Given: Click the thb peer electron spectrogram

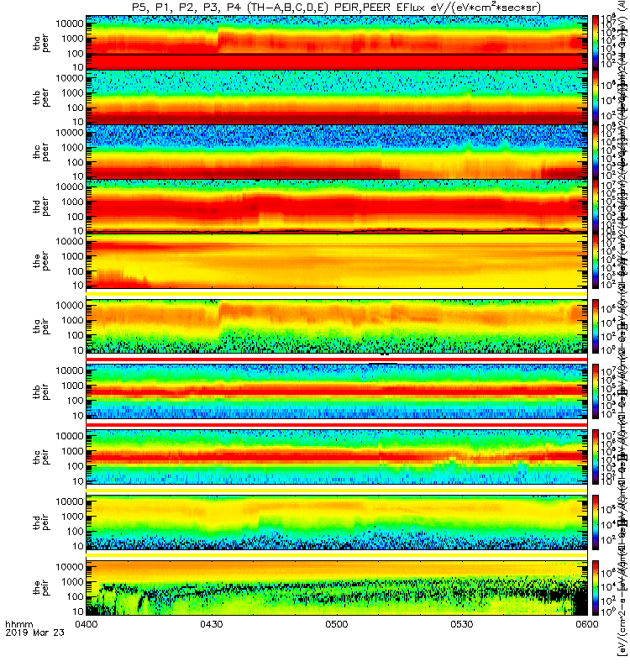Looking at the screenshot, I should [337, 97].
